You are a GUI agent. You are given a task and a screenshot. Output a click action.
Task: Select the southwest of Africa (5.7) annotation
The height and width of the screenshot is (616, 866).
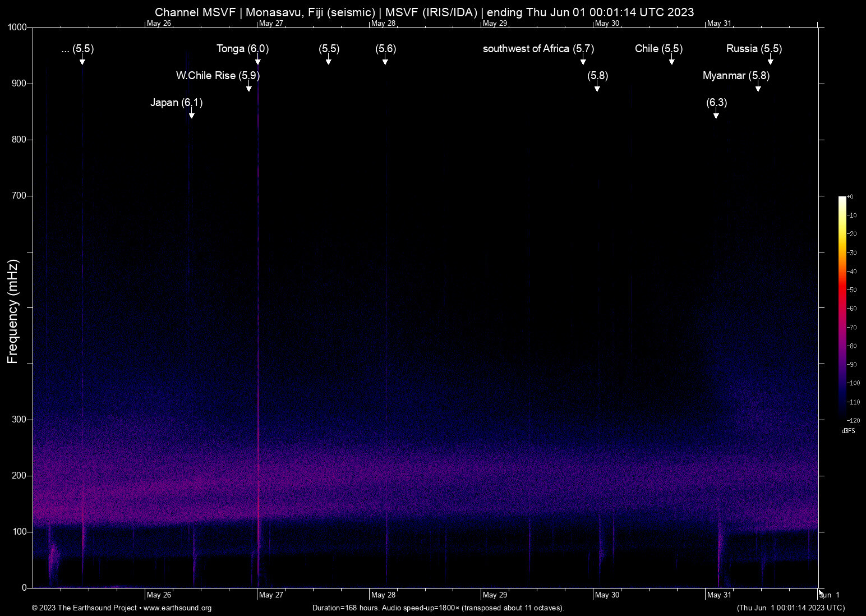(x=537, y=49)
